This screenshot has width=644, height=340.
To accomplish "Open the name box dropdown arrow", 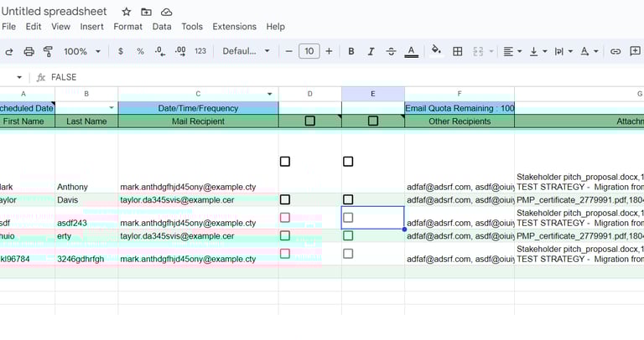I will [19, 77].
